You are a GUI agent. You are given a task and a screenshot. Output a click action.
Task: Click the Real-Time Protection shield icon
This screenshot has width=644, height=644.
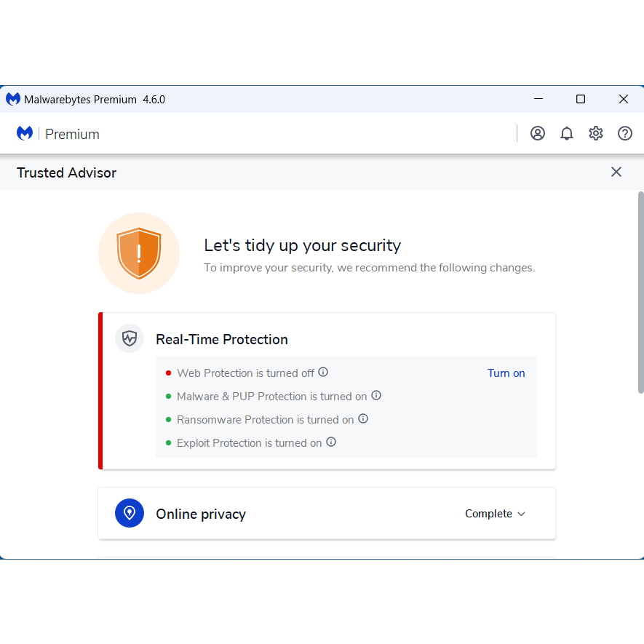click(x=129, y=338)
